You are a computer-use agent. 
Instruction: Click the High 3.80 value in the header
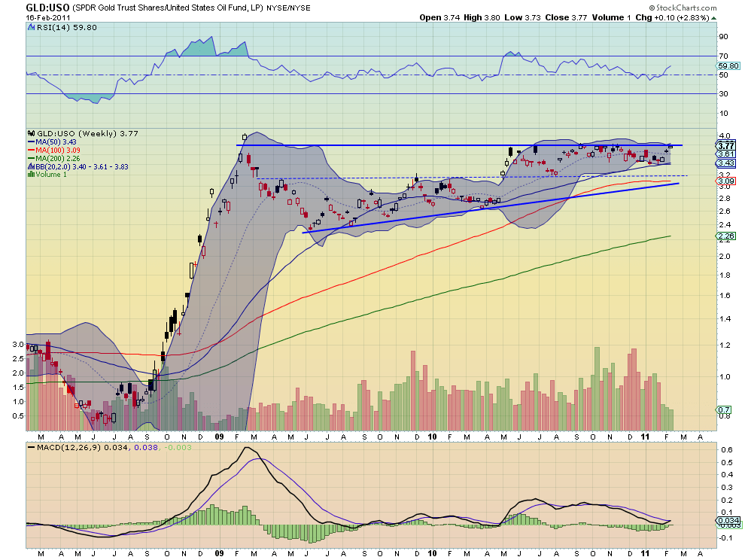pos(482,17)
